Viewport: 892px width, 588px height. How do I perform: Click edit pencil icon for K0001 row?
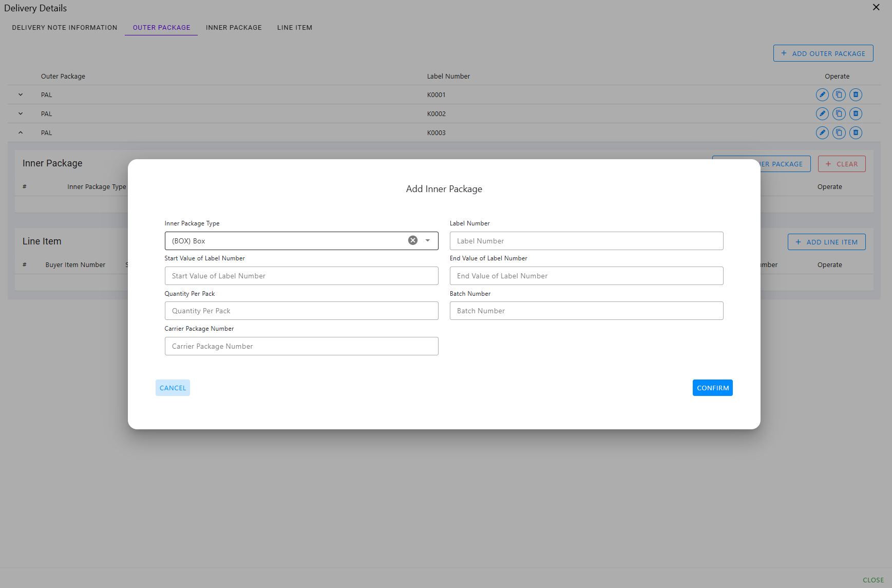coord(822,94)
